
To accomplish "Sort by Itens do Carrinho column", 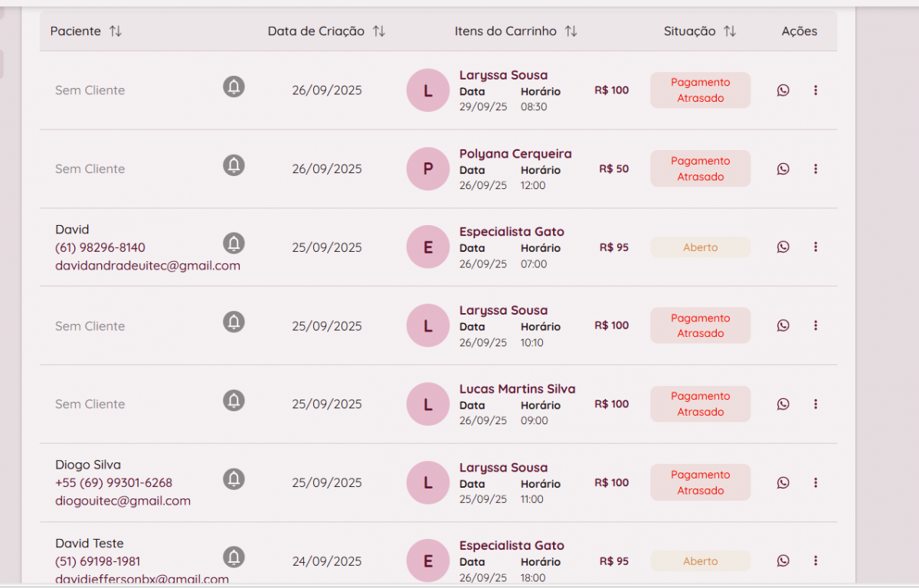I will 571,31.
